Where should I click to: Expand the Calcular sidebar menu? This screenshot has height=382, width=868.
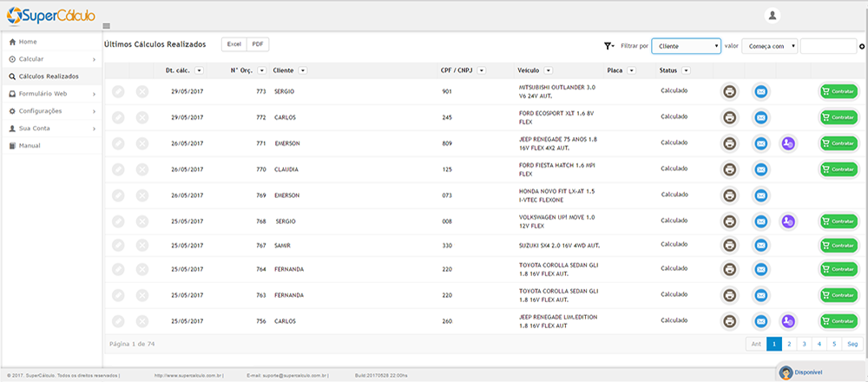51,59
